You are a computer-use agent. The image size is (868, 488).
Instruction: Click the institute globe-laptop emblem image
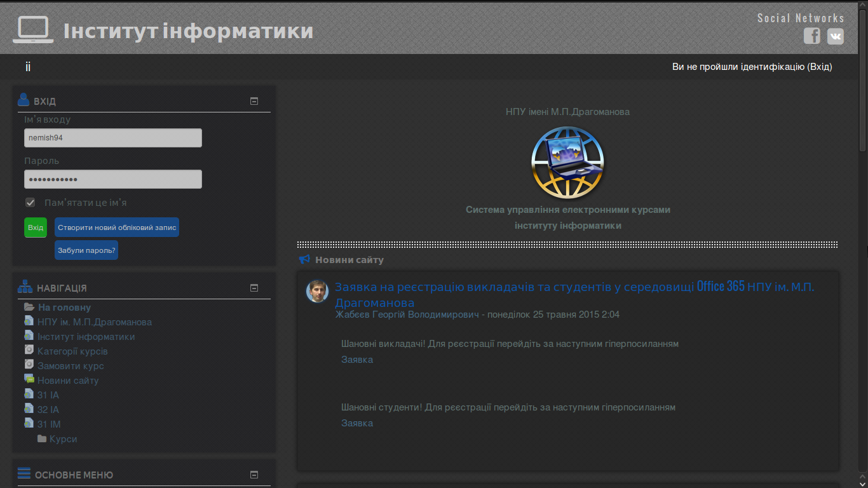click(568, 162)
